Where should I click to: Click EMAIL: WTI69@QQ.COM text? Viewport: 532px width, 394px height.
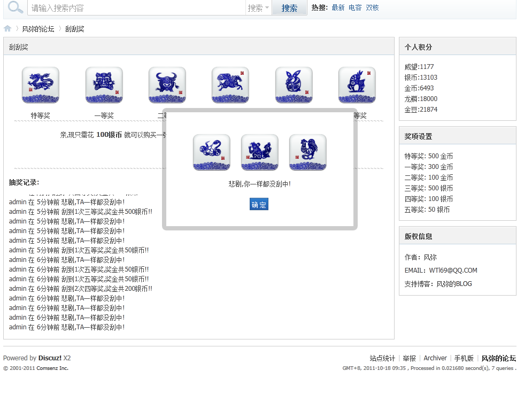pos(441,270)
